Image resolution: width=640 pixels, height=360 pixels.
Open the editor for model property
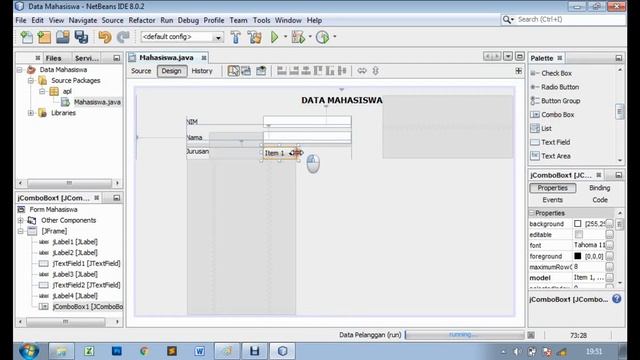click(609, 278)
